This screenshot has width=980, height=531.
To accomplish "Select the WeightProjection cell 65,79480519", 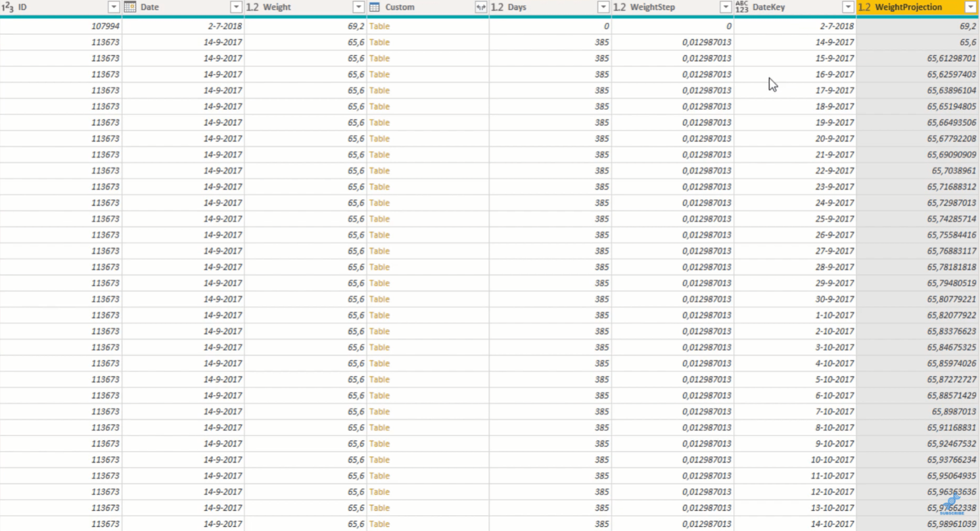I will tap(918, 283).
